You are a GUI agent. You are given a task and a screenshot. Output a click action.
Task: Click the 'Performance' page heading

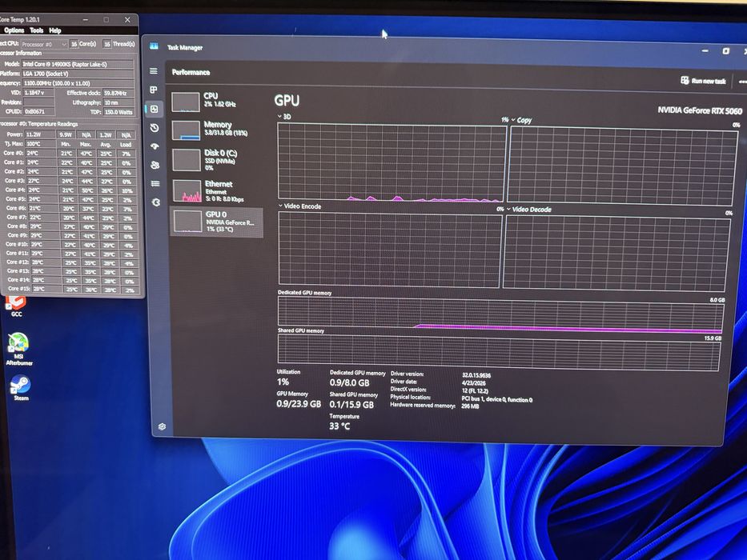tap(191, 72)
